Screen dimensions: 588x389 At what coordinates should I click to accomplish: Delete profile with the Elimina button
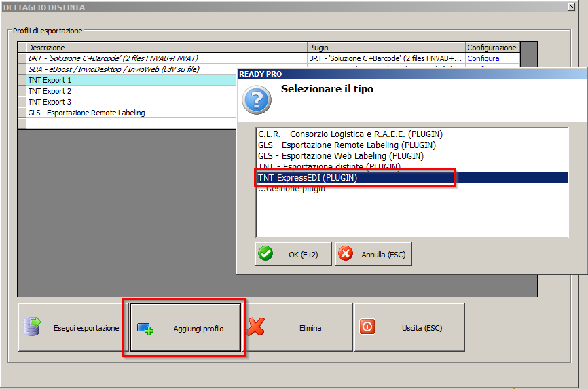coord(299,327)
